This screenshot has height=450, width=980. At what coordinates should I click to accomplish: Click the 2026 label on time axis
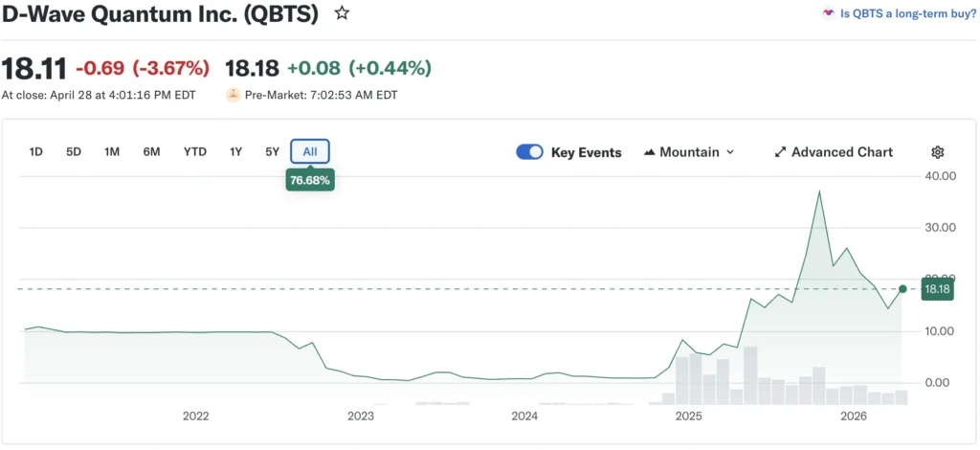[x=854, y=416]
